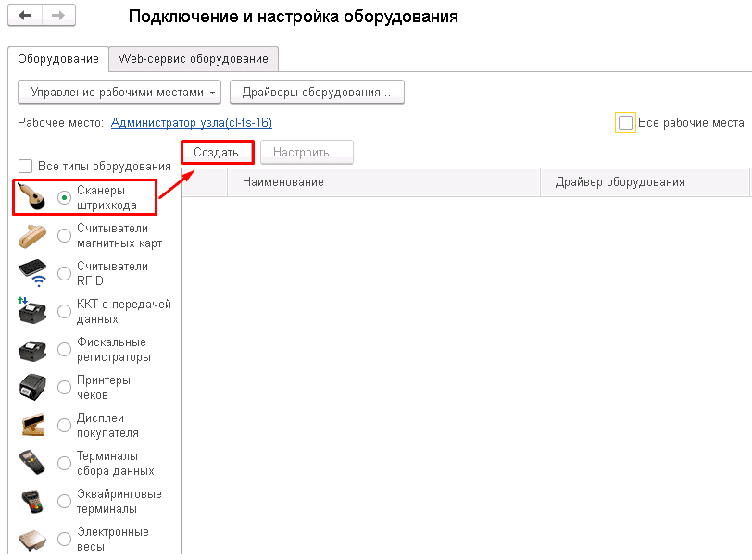This screenshot has width=752, height=560.
Task: Select the 'Принтеры чеков' radio button
Action: pos(63,387)
